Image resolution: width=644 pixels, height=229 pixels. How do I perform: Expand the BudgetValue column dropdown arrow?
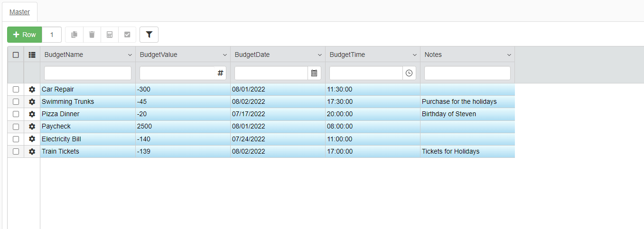[x=224, y=55]
